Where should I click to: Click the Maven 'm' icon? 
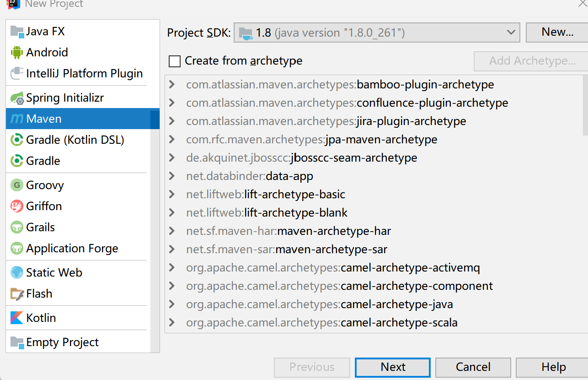click(17, 119)
